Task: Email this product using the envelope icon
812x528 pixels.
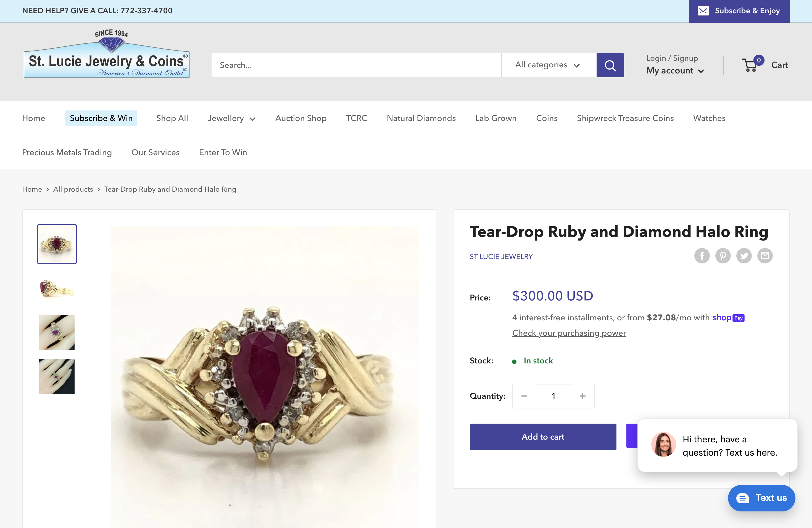Action: pyautogui.click(x=765, y=255)
